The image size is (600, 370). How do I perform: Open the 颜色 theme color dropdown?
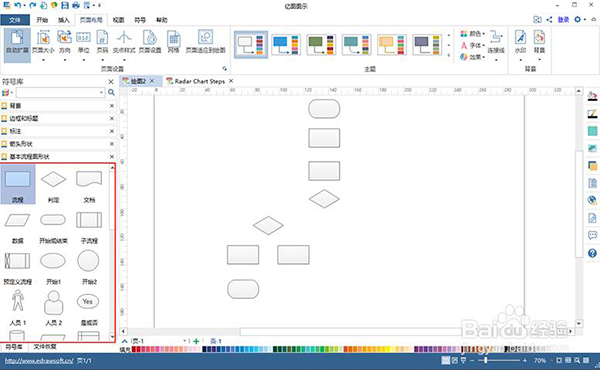click(x=473, y=34)
